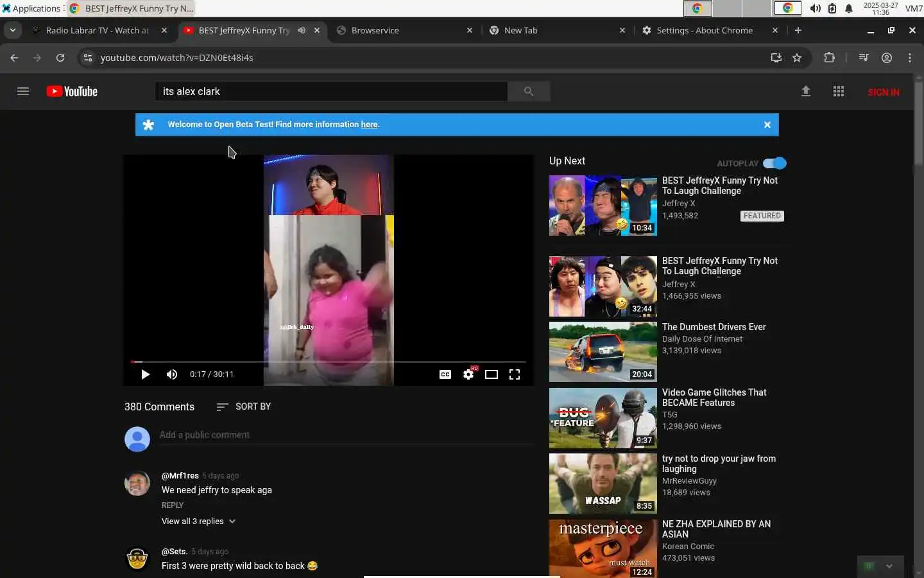
Task: Focus the Add a public comment field
Action: point(346,435)
